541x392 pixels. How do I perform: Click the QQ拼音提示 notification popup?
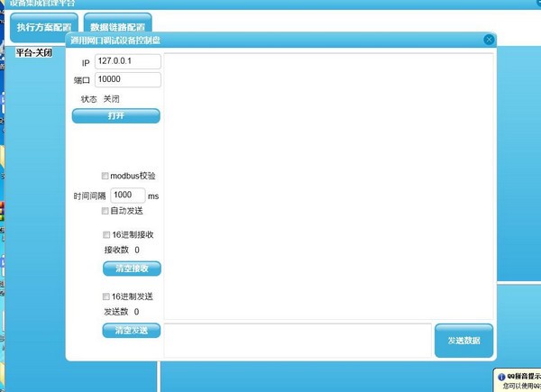(521, 381)
